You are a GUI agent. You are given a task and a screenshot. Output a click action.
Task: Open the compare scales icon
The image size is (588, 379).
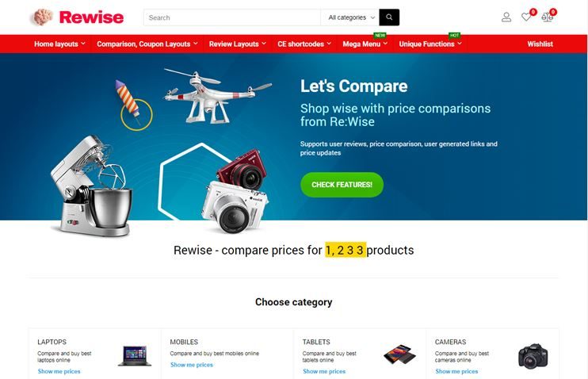point(547,17)
